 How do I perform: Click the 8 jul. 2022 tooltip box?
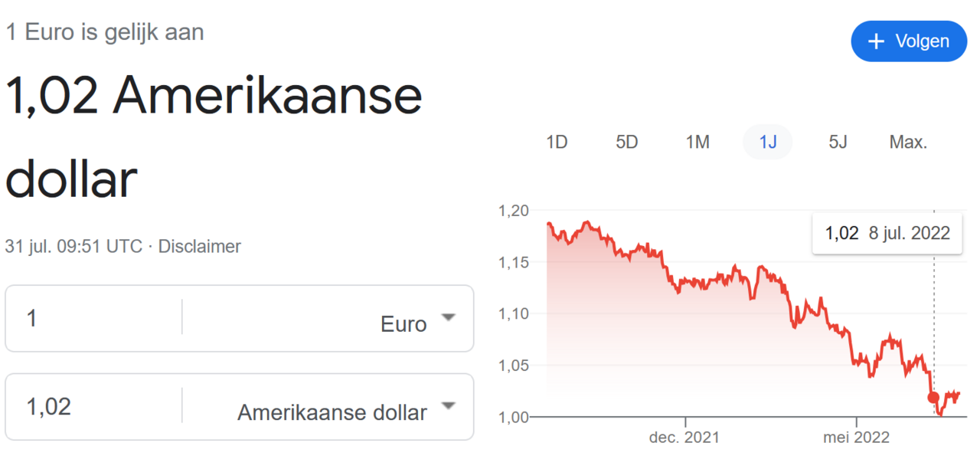pyautogui.click(x=887, y=234)
